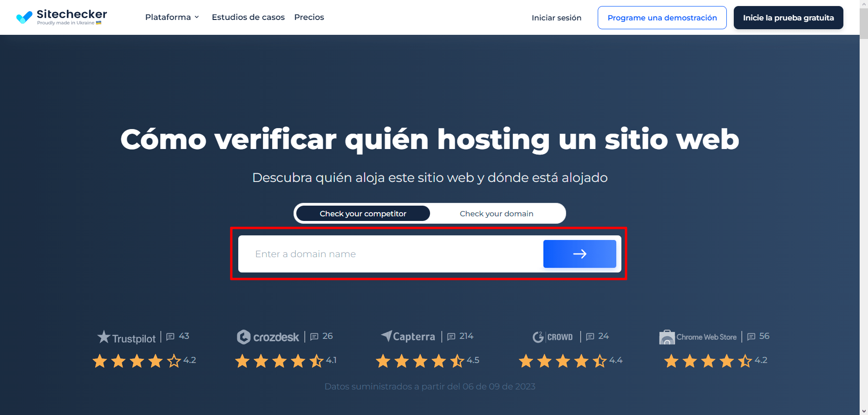Go to Precios page
868x415 pixels.
tap(309, 17)
